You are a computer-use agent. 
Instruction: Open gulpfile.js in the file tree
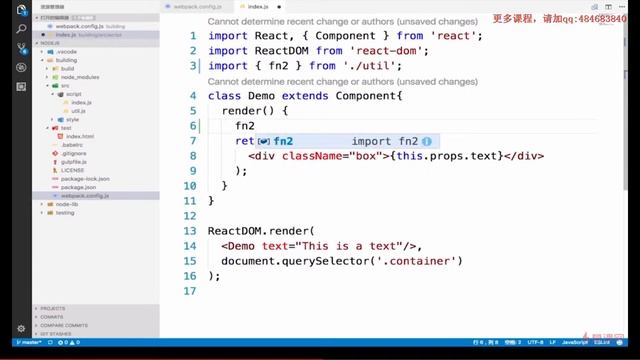(96, 162)
